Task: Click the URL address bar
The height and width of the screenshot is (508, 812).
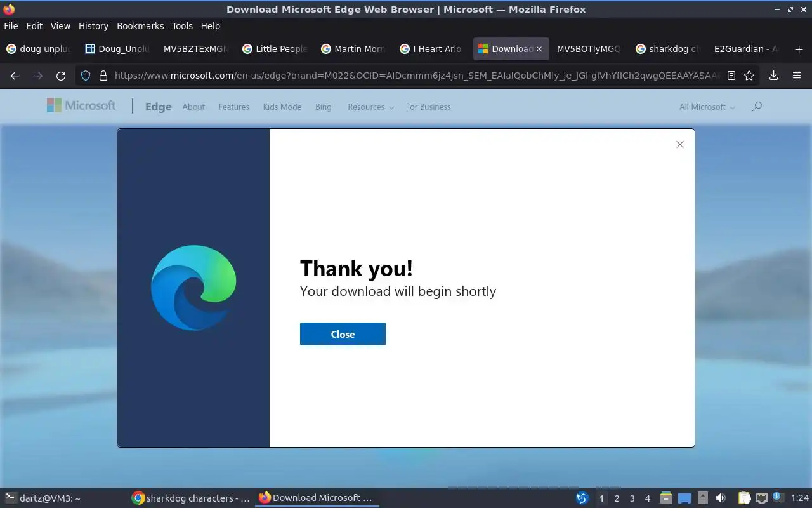Action: pyautogui.click(x=417, y=76)
